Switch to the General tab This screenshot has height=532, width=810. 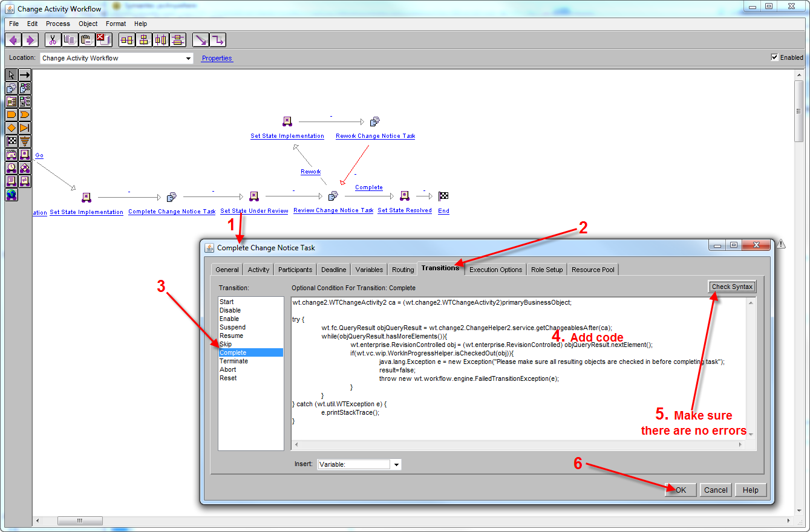click(227, 270)
